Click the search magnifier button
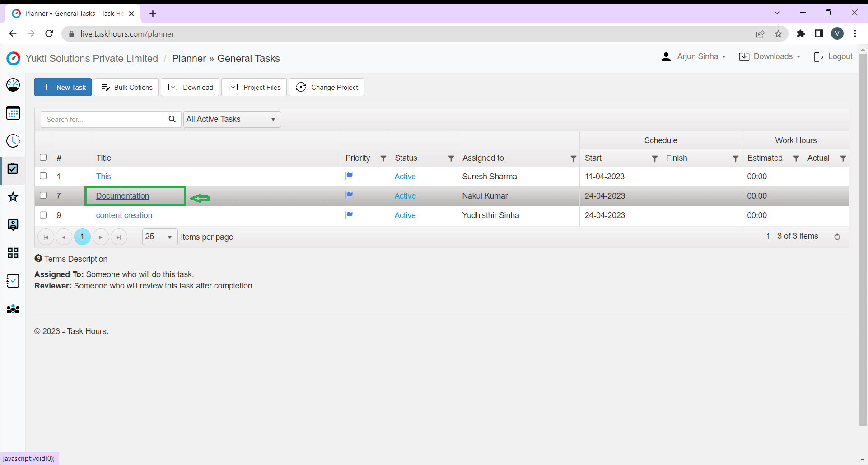868x465 pixels. pos(172,119)
